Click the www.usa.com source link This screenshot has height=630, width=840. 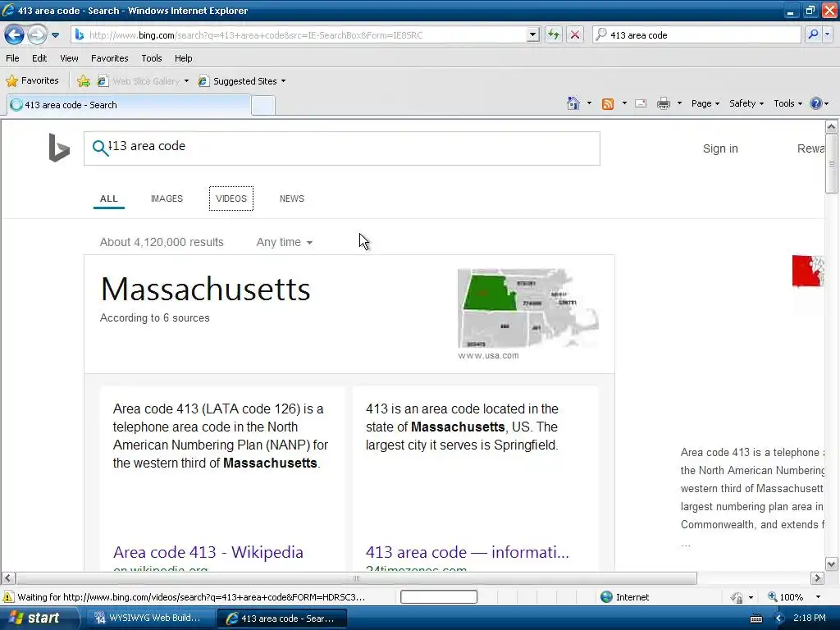(x=488, y=356)
